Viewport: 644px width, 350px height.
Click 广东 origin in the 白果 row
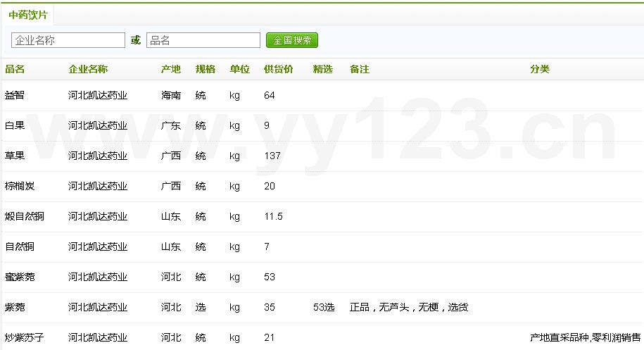click(171, 125)
